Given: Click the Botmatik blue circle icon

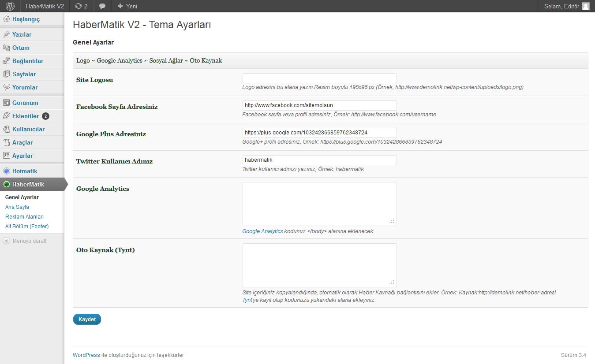Looking at the screenshot, I should [x=7, y=171].
